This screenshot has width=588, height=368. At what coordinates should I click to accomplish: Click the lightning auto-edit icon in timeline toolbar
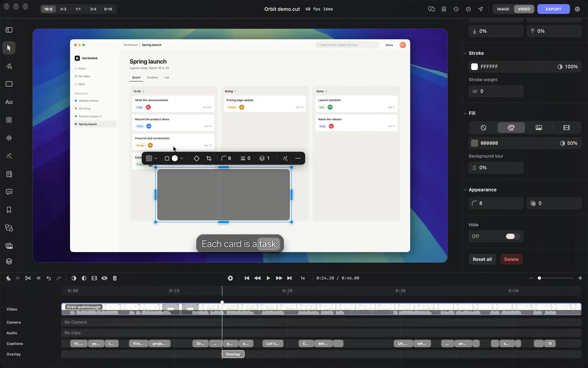pyautogui.click(x=8, y=278)
